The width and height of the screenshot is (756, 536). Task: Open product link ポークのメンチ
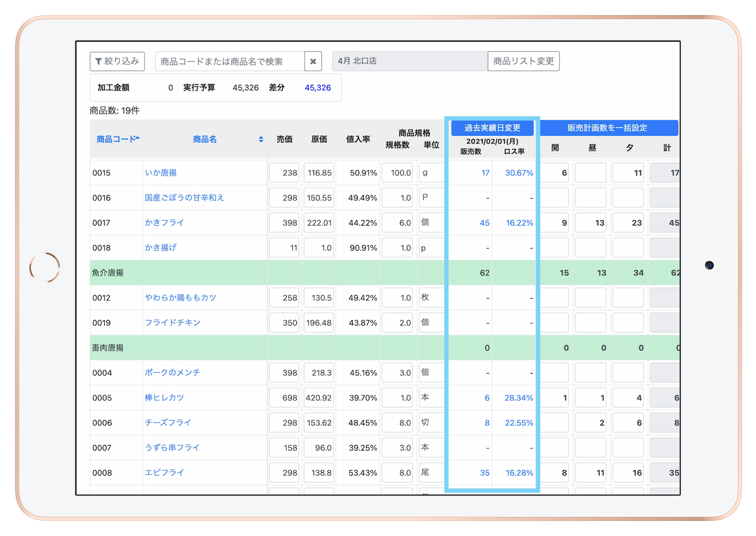(x=172, y=372)
